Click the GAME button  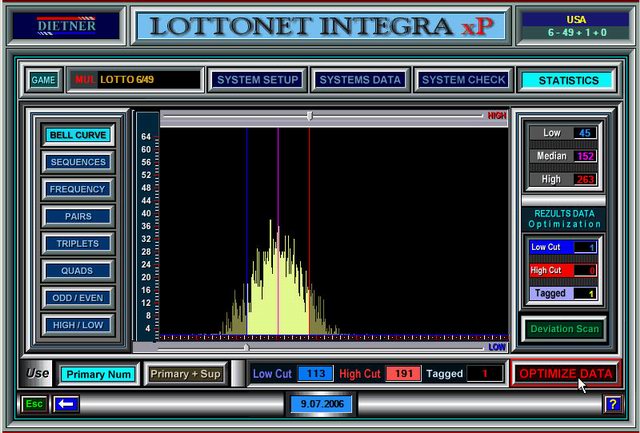tap(43, 80)
